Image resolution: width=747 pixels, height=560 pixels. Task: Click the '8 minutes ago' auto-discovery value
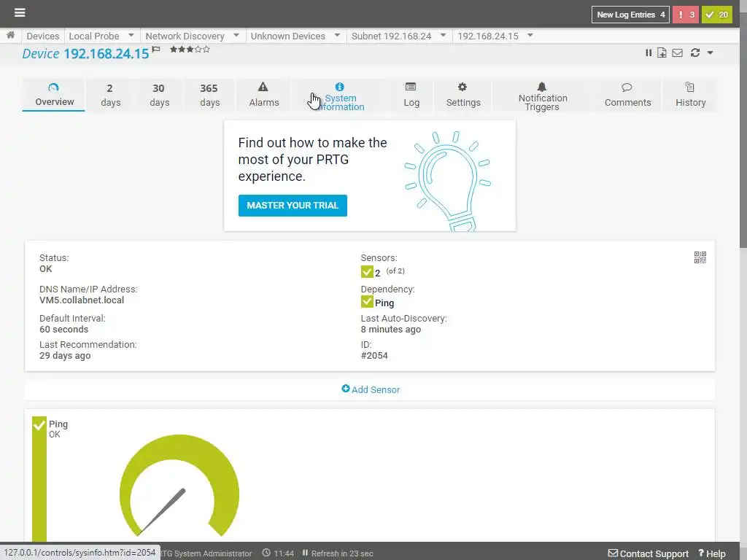click(x=391, y=329)
